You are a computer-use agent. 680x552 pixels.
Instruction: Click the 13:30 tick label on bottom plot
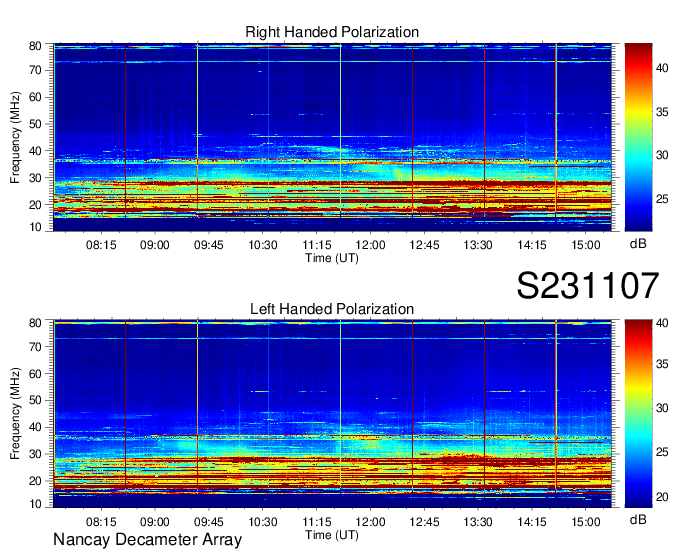pyautogui.click(x=478, y=522)
